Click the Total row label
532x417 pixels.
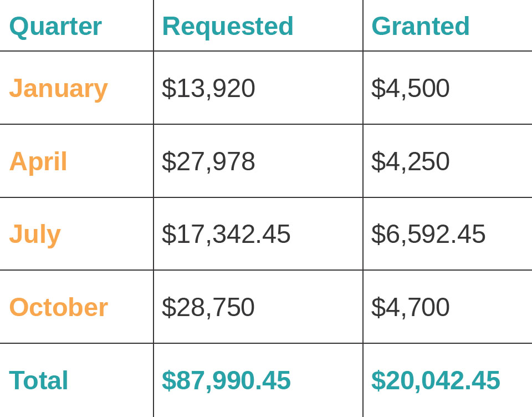pos(39,380)
